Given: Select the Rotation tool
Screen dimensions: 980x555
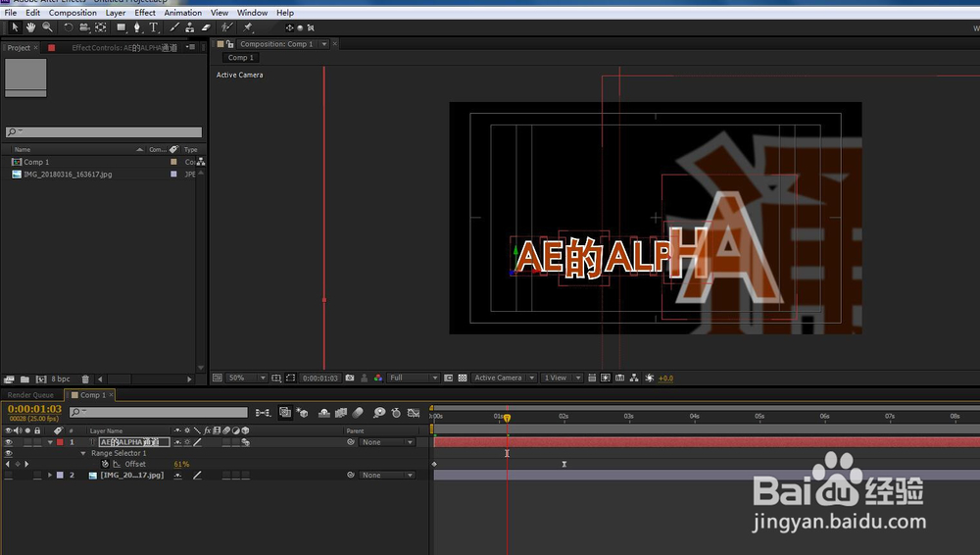Looking at the screenshot, I should [69, 27].
